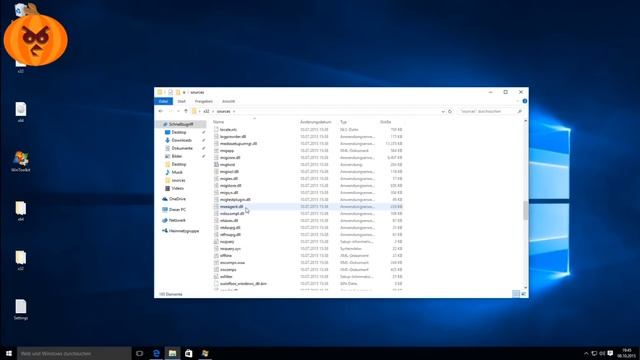Open the Start menu Windows logo
The height and width of the screenshot is (360, 640).
pos(9,353)
